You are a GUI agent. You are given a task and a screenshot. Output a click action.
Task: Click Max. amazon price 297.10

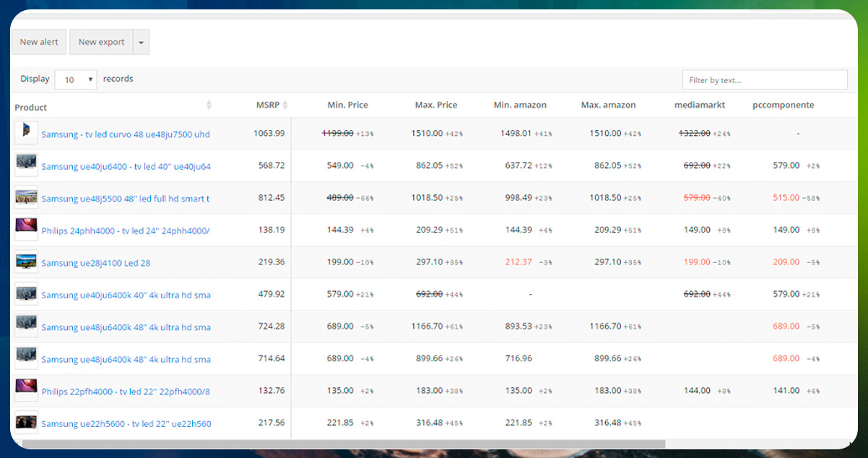pos(607,262)
